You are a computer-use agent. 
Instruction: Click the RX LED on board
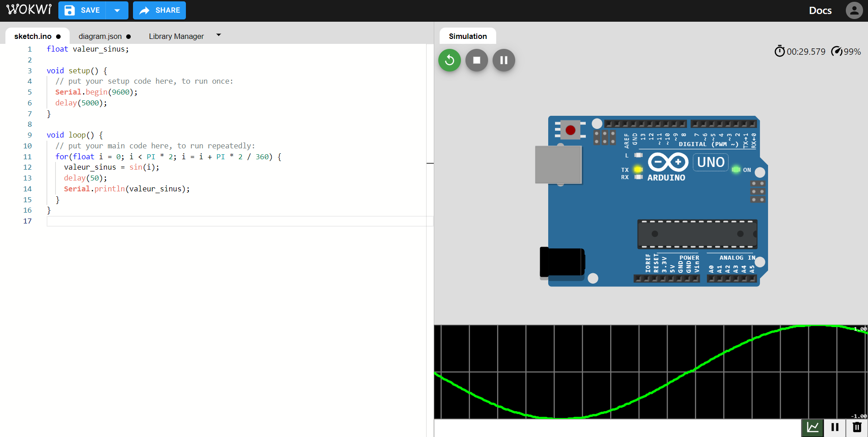638,177
